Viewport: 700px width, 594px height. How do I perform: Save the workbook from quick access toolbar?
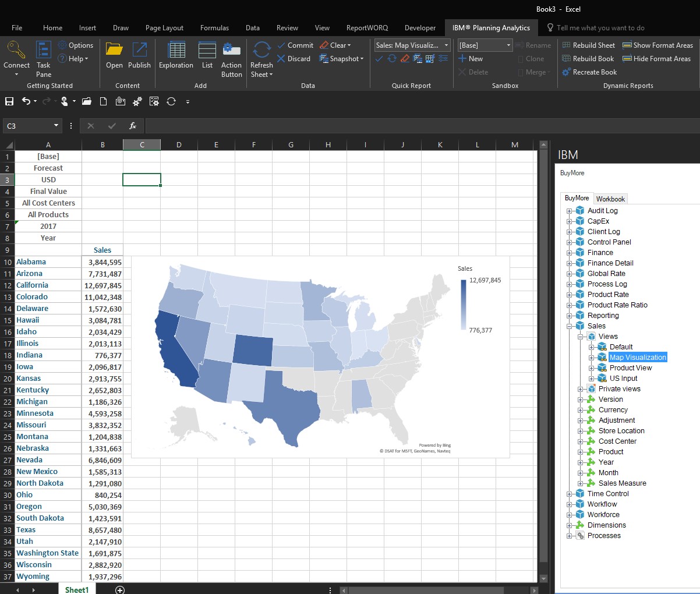click(x=9, y=101)
